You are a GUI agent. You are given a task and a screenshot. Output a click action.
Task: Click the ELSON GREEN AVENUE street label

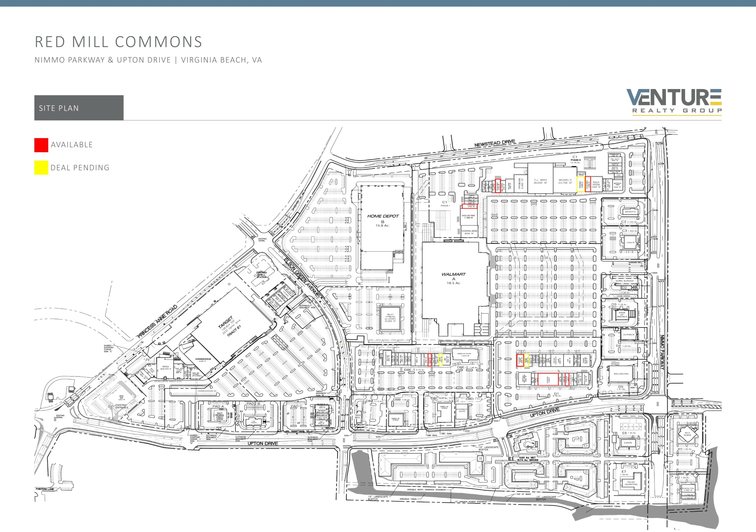pyautogui.click(x=302, y=277)
